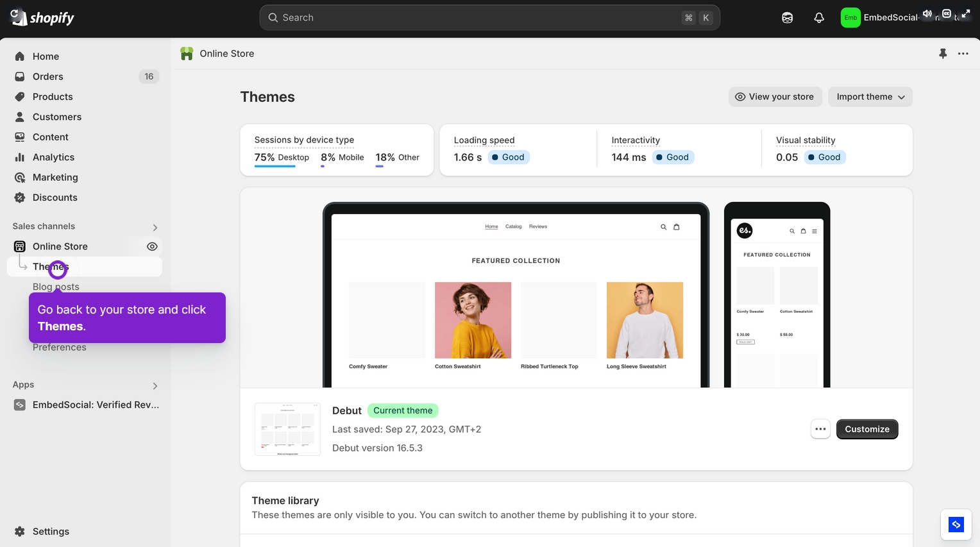Click the Current theme badge
The height and width of the screenshot is (547, 980).
tap(403, 410)
